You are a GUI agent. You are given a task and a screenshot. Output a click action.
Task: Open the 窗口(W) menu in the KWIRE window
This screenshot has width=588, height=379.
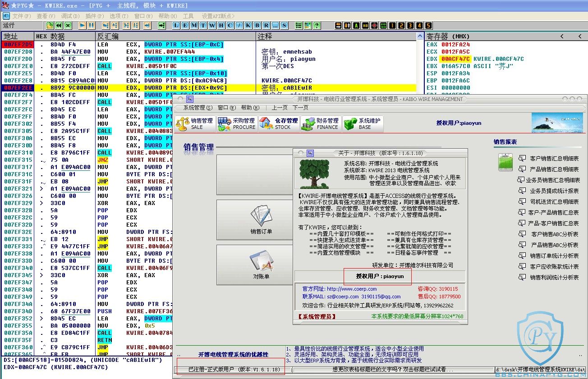(226, 108)
